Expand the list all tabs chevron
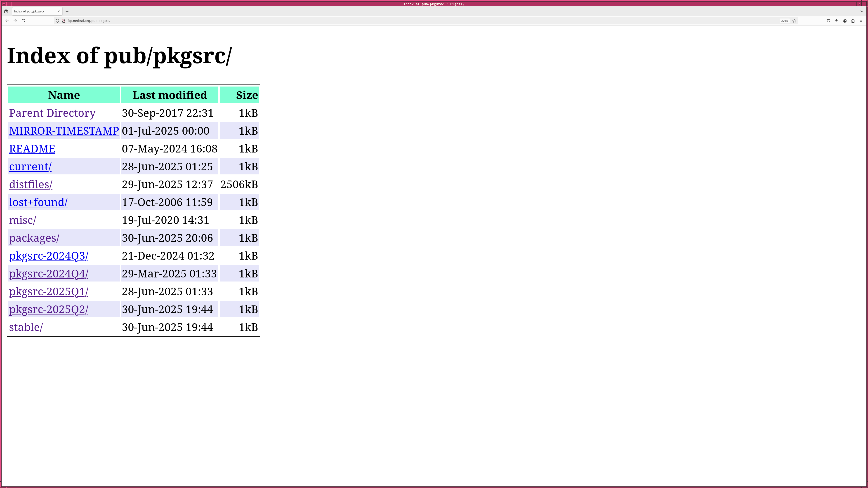This screenshot has width=868, height=488. [x=862, y=12]
